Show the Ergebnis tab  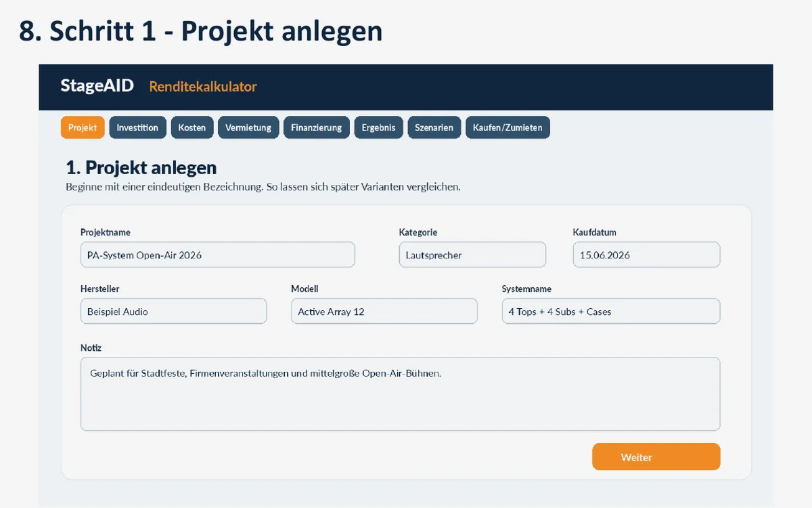[x=379, y=127]
